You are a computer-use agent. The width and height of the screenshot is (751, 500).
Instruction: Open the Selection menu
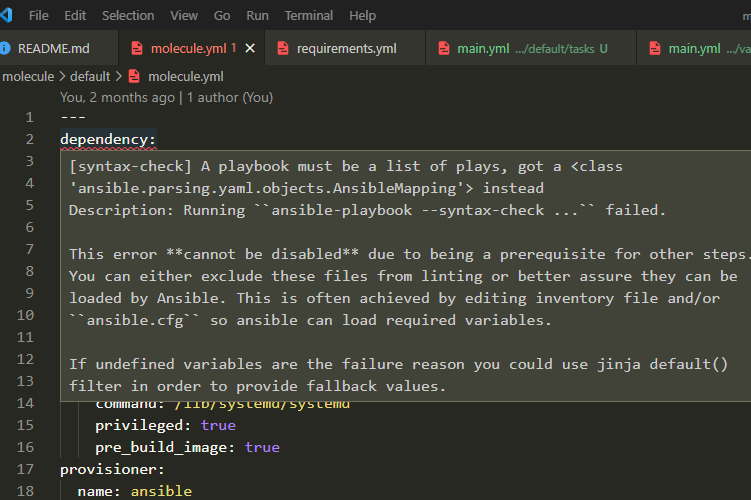[128, 16]
